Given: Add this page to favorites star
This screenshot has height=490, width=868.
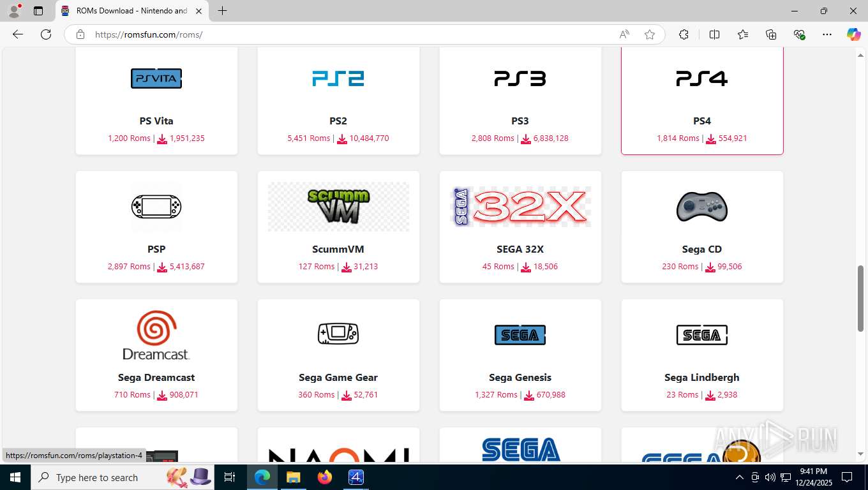Looking at the screenshot, I should (650, 34).
